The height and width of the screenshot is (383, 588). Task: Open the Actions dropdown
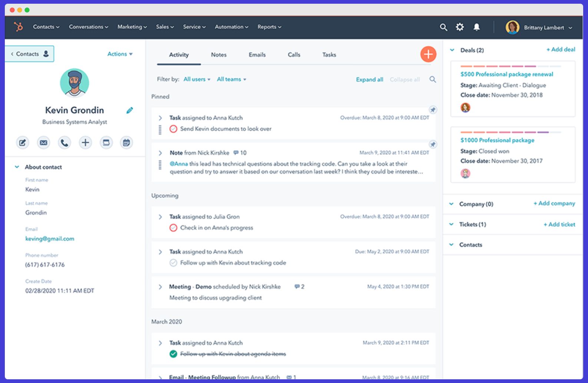coord(120,54)
